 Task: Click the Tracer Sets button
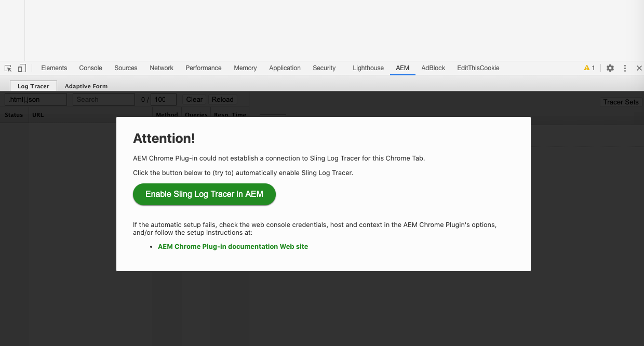pyautogui.click(x=621, y=102)
